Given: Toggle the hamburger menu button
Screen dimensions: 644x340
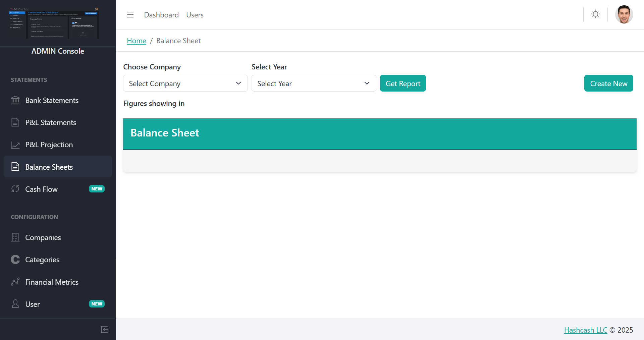Looking at the screenshot, I should tap(130, 14).
